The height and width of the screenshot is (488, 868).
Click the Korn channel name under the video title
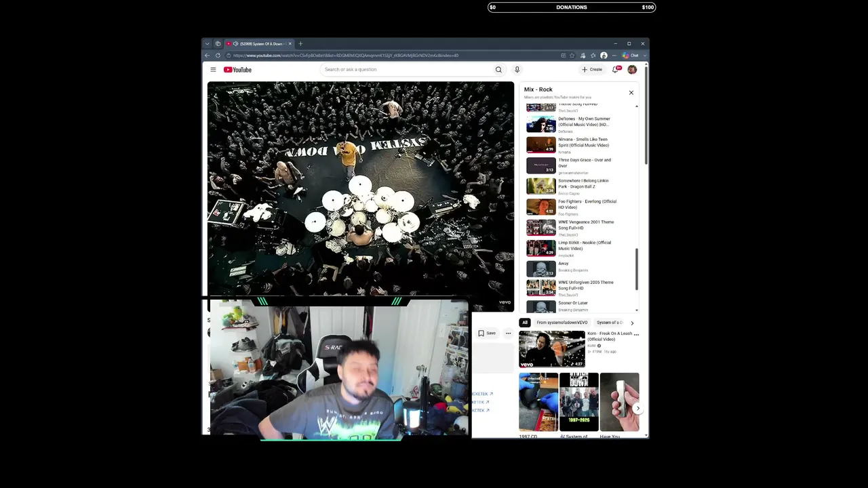tap(591, 346)
